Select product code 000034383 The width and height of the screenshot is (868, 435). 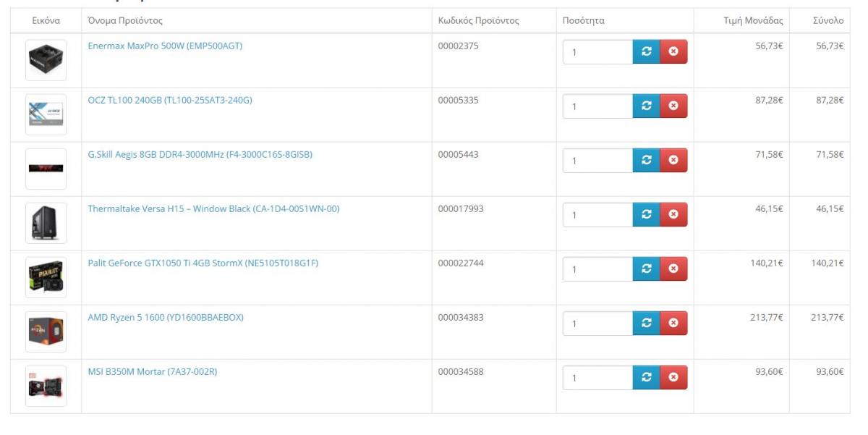click(461, 317)
